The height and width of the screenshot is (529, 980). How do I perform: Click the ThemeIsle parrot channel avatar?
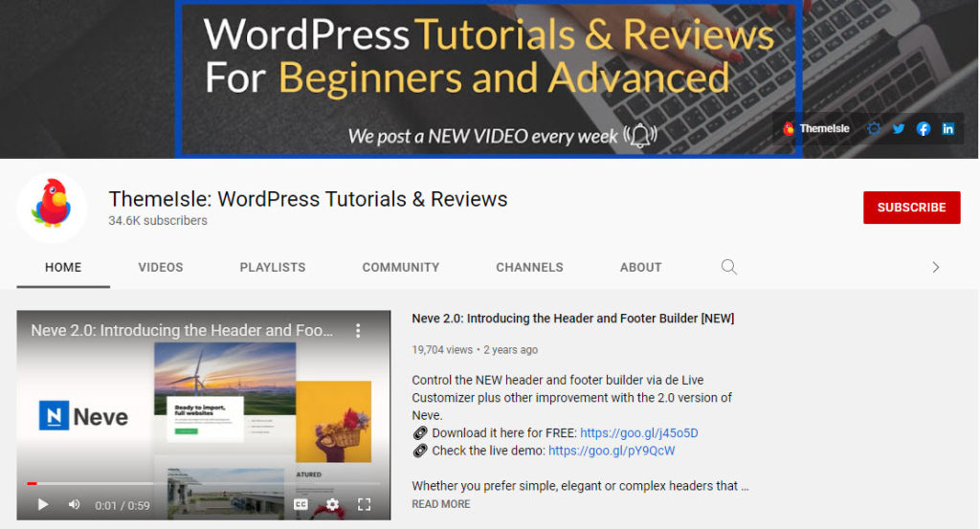click(x=52, y=208)
